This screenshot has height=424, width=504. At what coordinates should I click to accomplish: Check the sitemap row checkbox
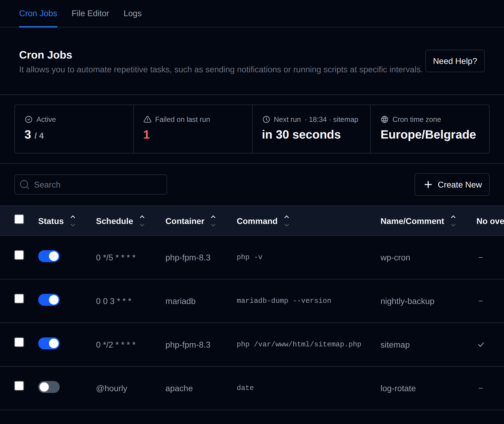pos(19,342)
